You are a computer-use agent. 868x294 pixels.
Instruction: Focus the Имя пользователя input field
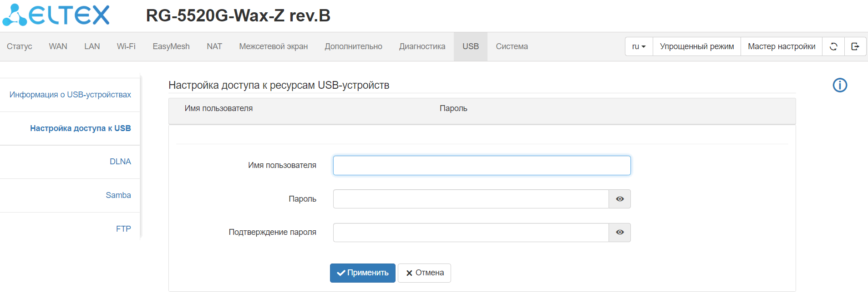point(482,166)
